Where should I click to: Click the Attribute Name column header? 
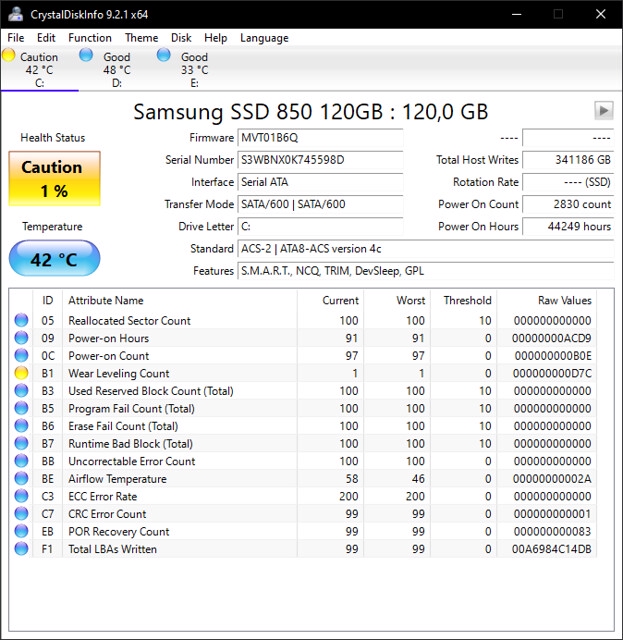pyautogui.click(x=180, y=300)
